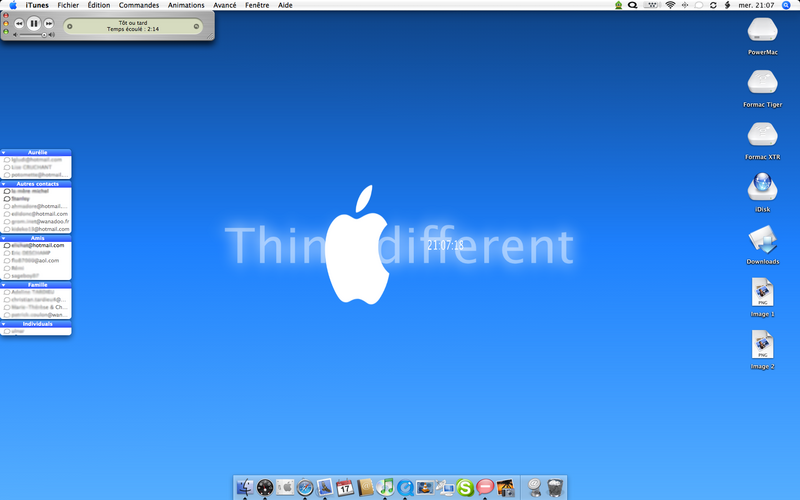Open the Édition menu
This screenshot has height=500, width=800.
pyautogui.click(x=98, y=5)
